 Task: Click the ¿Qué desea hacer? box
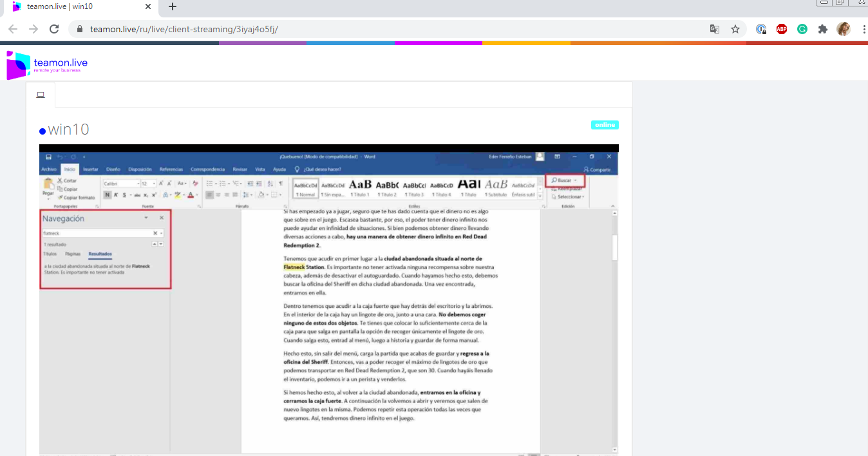point(318,169)
